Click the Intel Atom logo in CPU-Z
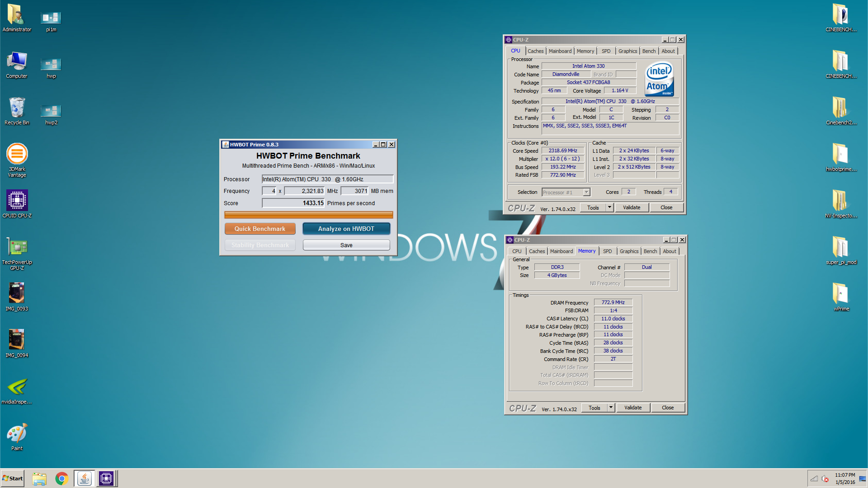 660,79
